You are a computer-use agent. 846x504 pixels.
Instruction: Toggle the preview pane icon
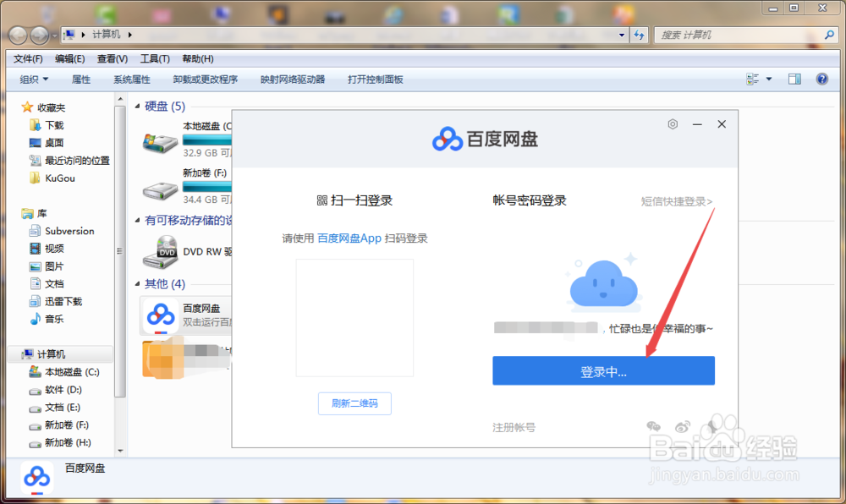pos(794,79)
